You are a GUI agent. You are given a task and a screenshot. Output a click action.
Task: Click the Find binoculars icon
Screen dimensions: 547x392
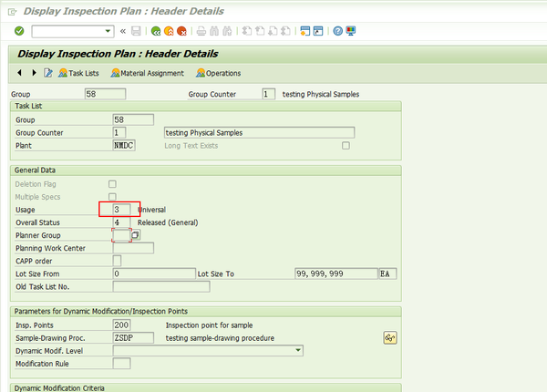pyautogui.click(x=214, y=31)
